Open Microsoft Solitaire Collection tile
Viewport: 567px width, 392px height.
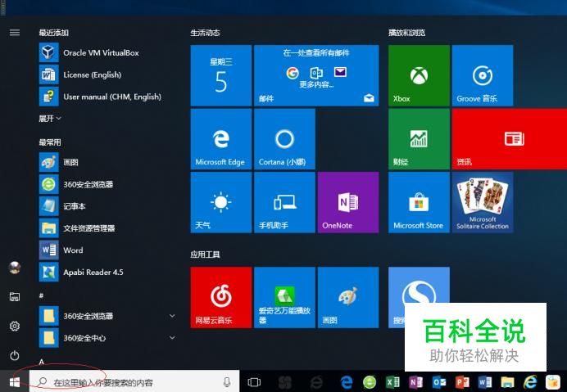click(x=483, y=202)
